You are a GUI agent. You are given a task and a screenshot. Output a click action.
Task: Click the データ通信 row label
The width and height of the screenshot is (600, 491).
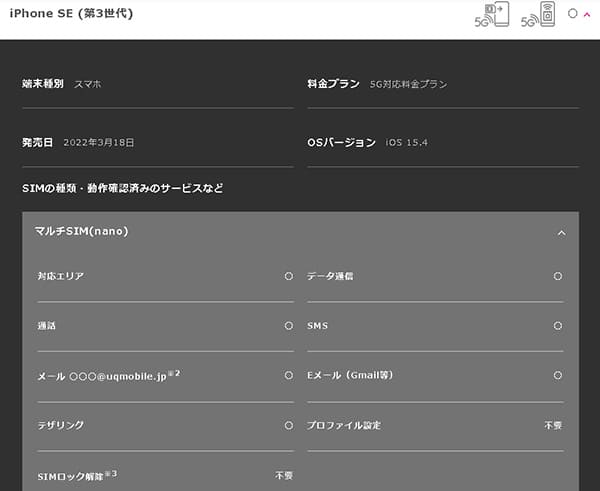330,276
